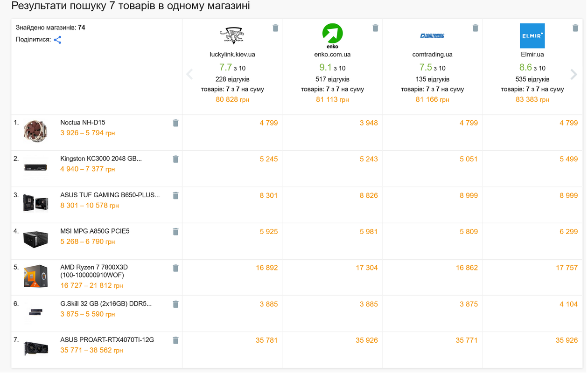Click the luckylink.kiev.ua store logo
Image resolution: width=588 pixels, height=373 pixels.
coord(232,36)
